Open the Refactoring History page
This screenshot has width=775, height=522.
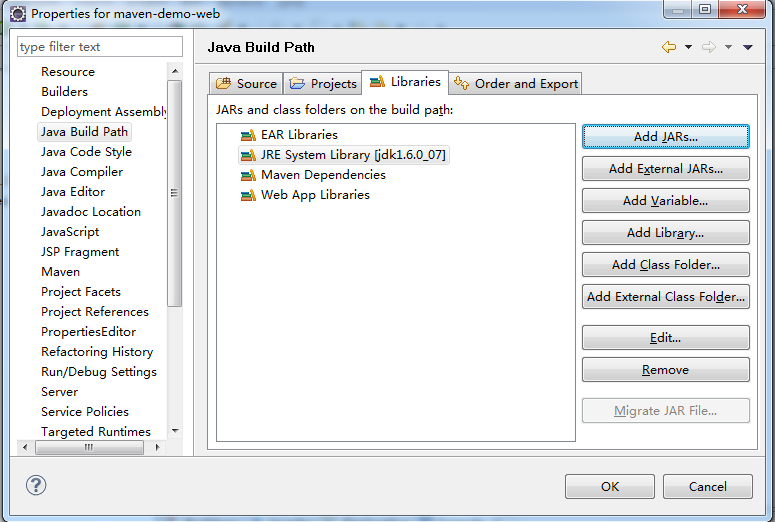point(97,352)
